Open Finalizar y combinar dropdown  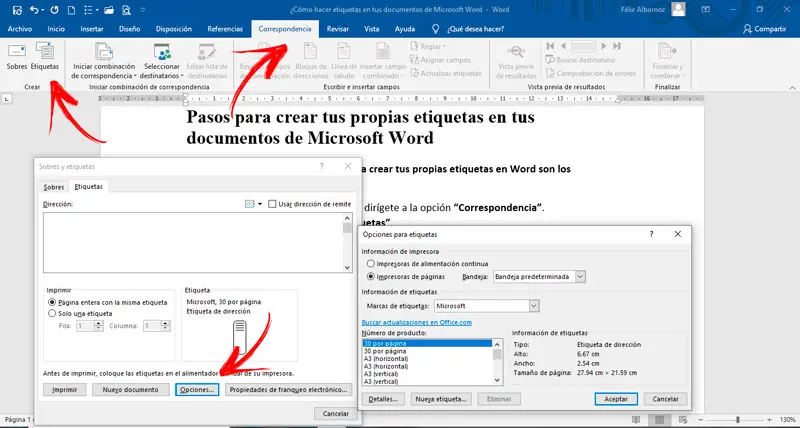click(x=667, y=59)
